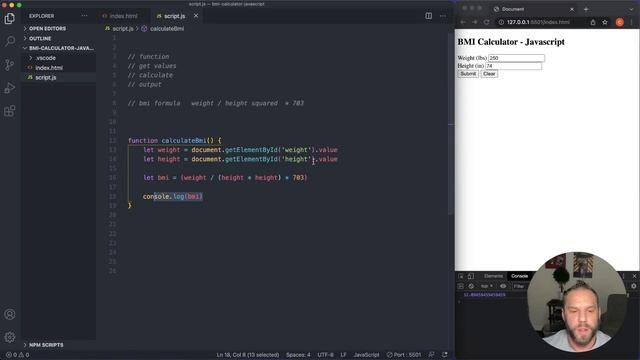Switch to the Console tab in DevTools

coord(519,276)
